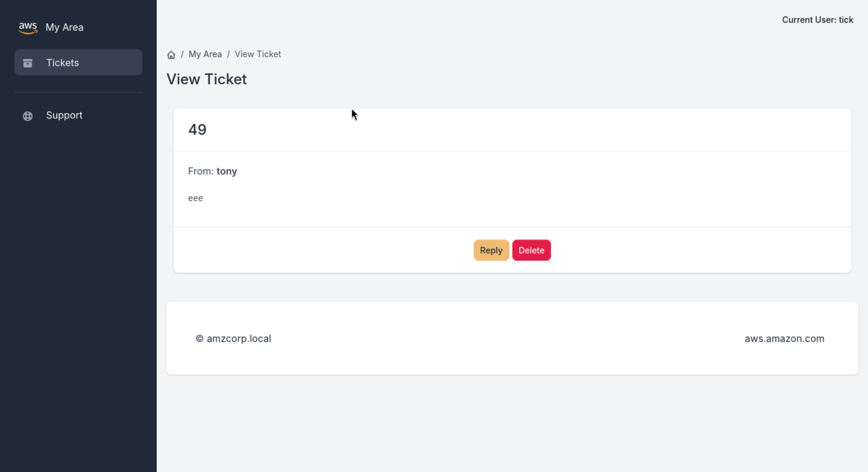Click the large View Ticket page heading

pyautogui.click(x=206, y=79)
